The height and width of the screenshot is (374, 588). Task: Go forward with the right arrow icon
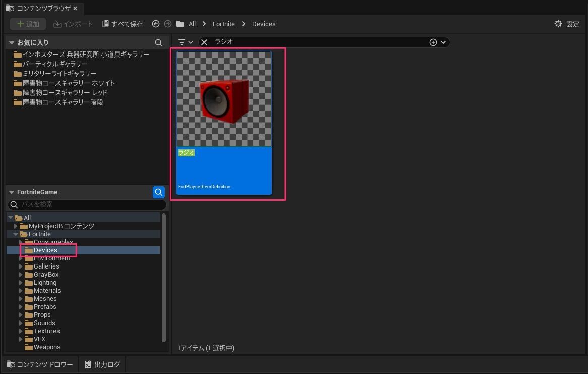tap(168, 24)
